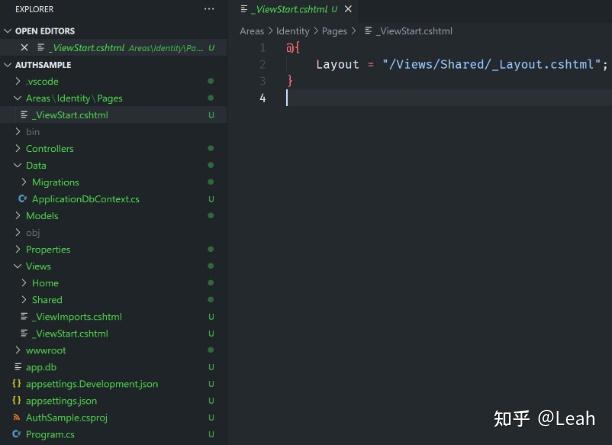612x445 pixels.
Task: Open appsettings.json file
Action: [113, 400]
